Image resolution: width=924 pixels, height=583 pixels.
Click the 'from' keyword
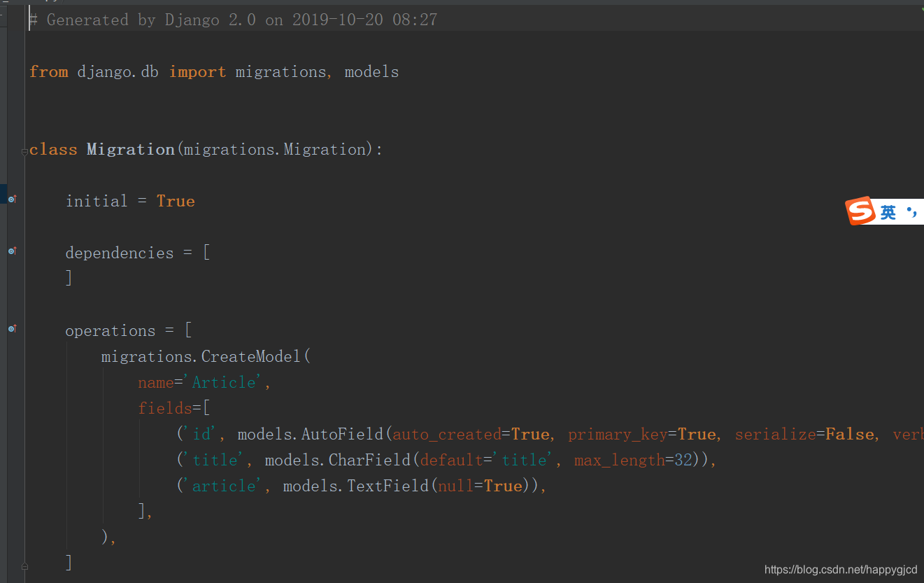[x=49, y=72]
